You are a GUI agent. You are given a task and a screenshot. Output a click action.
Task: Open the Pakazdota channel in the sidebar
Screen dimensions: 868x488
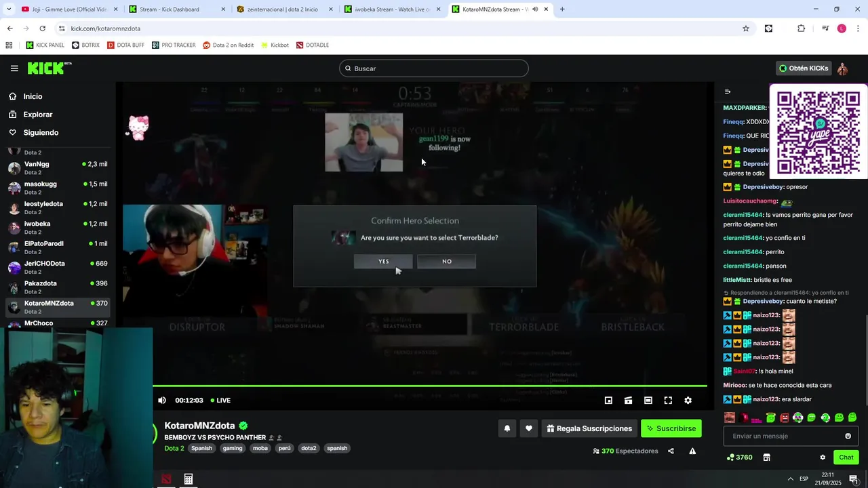[x=58, y=287]
